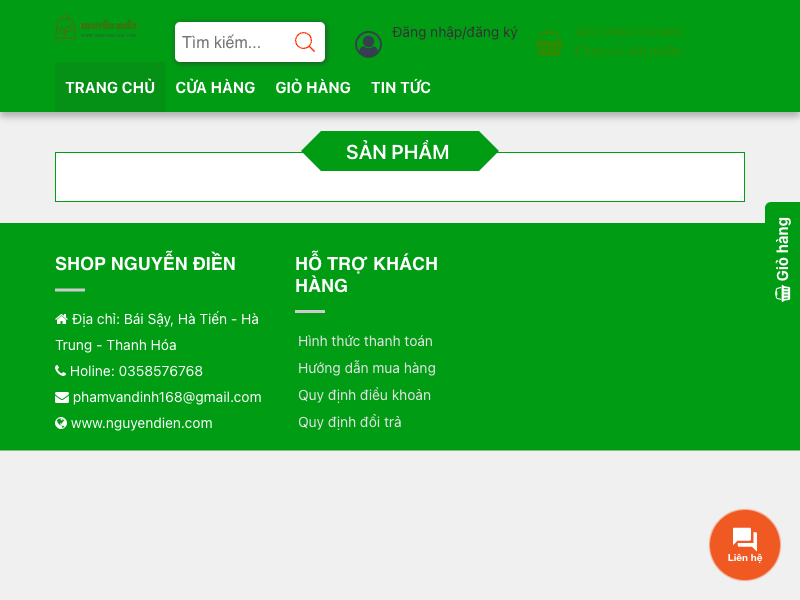Image resolution: width=800 pixels, height=600 pixels.
Task: Click the HỖ TRỢ KHÁCH HÀNG heading
Action: [x=366, y=274]
